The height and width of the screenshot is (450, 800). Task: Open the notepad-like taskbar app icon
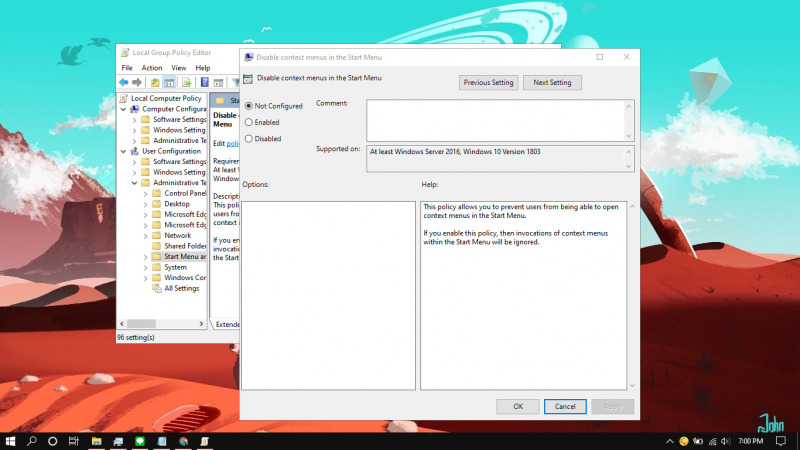pyautogui.click(x=162, y=441)
